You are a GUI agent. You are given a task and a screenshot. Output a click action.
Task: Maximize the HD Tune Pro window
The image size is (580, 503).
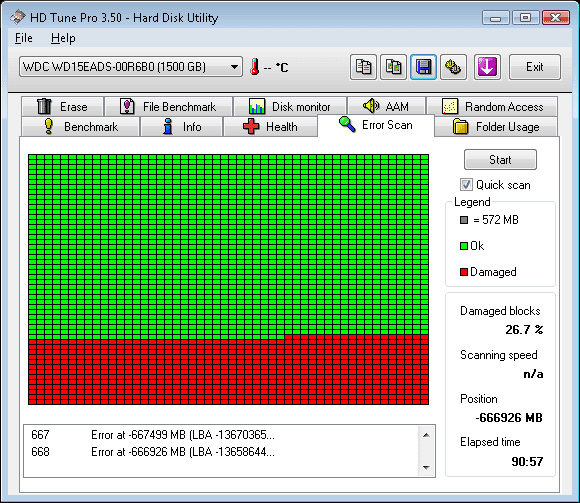click(525, 18)
